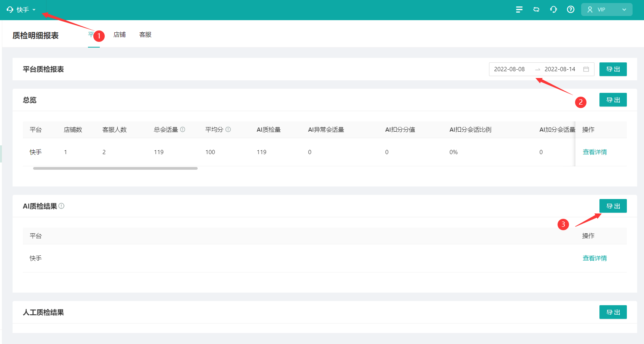Export the 人工质检结果 section with 导出
This screenshot has height=344, width=644.
point(613,312)
